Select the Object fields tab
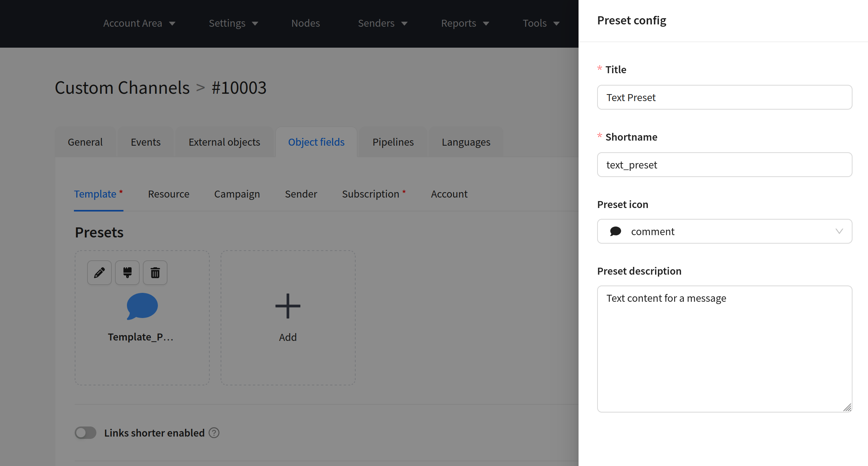Screen dimensions: 868x466 click(316, 142)
